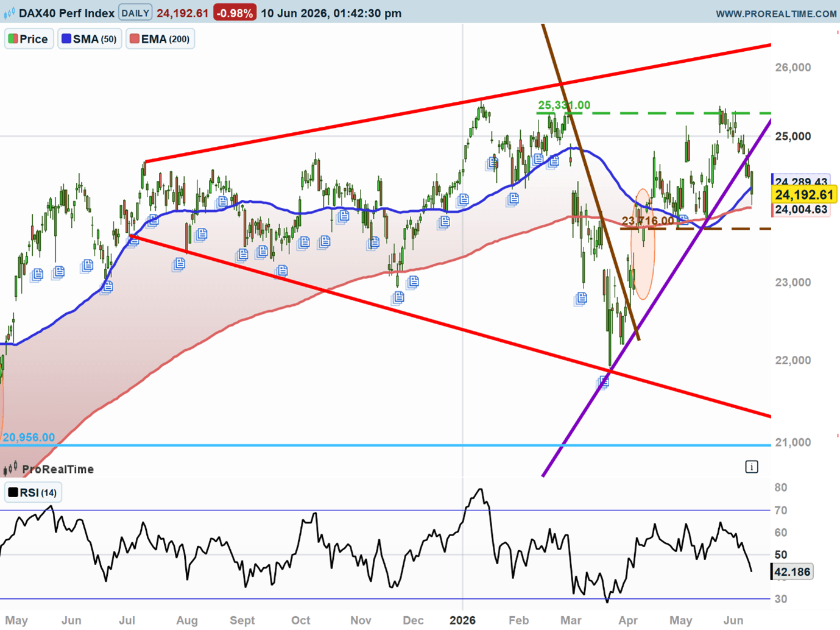Click the 22,000 price axis label
The height and width of the screenshot is (630, 840).
point(793,360)
